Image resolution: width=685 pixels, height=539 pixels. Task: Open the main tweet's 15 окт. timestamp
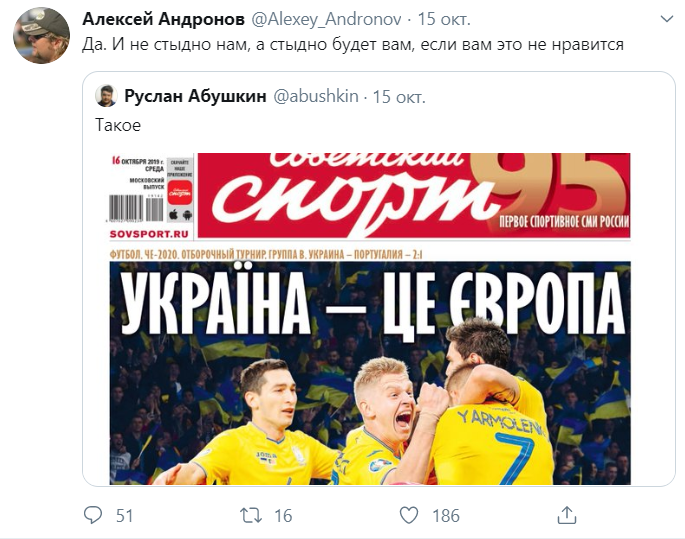tap(444, 19)
